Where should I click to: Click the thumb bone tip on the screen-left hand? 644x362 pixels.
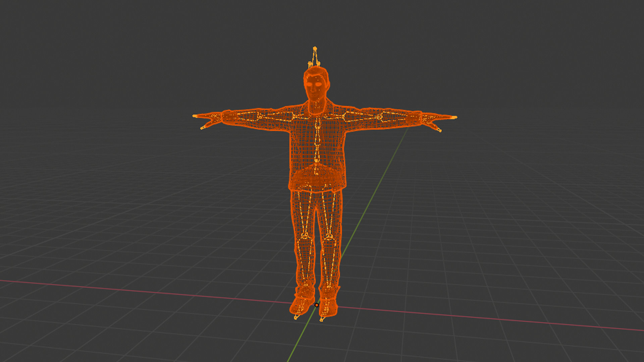[x=202, y=128]
